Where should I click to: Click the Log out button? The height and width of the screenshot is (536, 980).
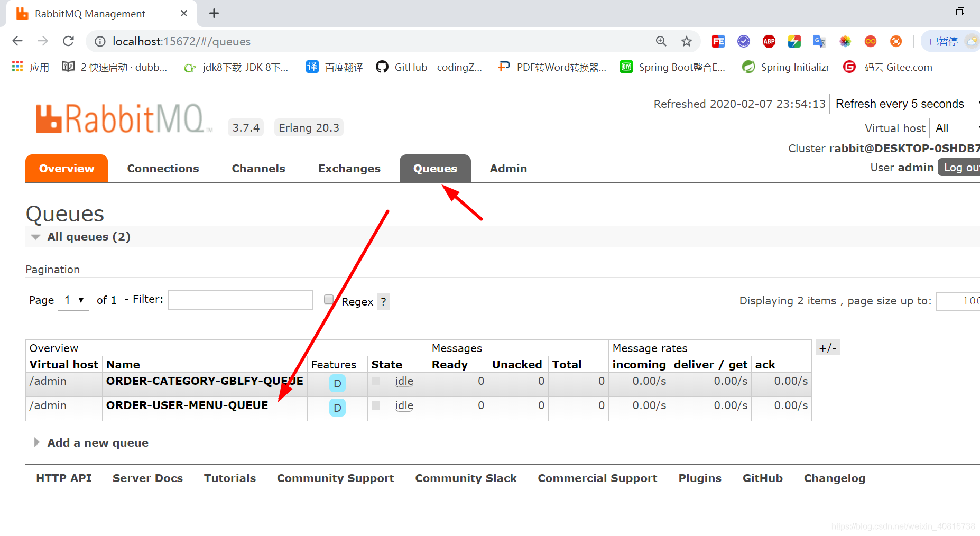click(x=960, y=168)
